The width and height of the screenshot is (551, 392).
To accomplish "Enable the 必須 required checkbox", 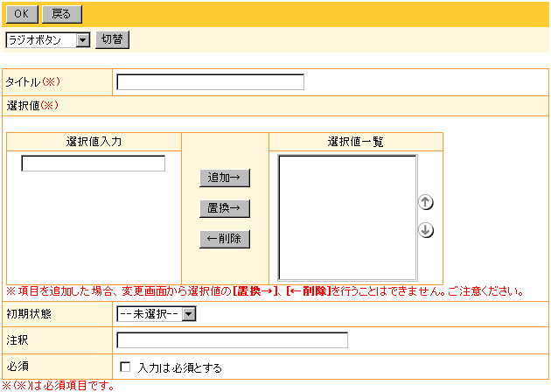I will [x=124, y=367].
